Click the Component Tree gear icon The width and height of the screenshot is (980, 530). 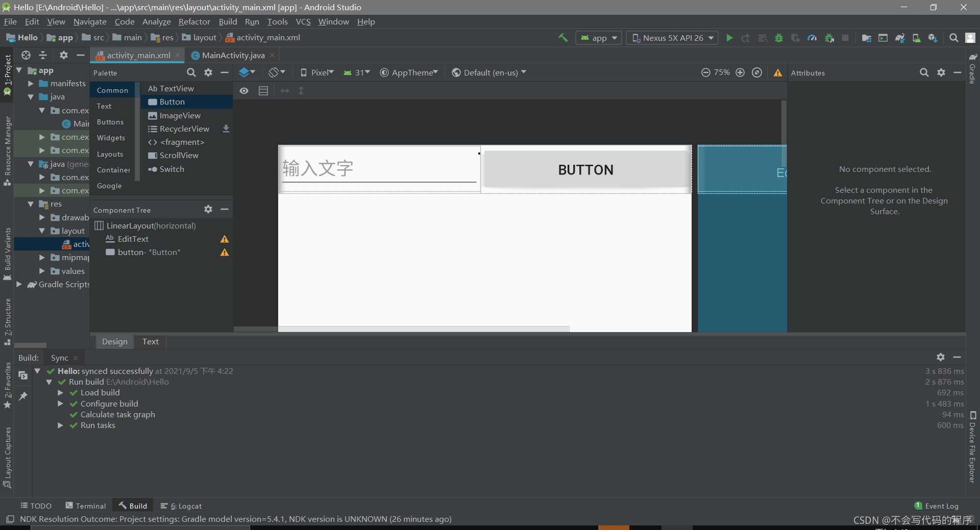(208, 209)
